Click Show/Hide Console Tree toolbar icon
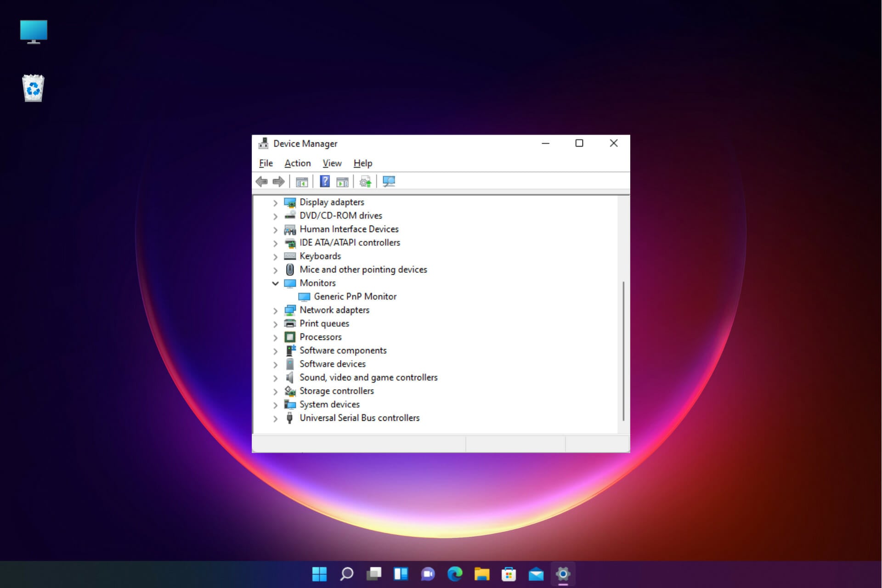The height and width of the screenshot is (588, 882). [x=302, y=182]
